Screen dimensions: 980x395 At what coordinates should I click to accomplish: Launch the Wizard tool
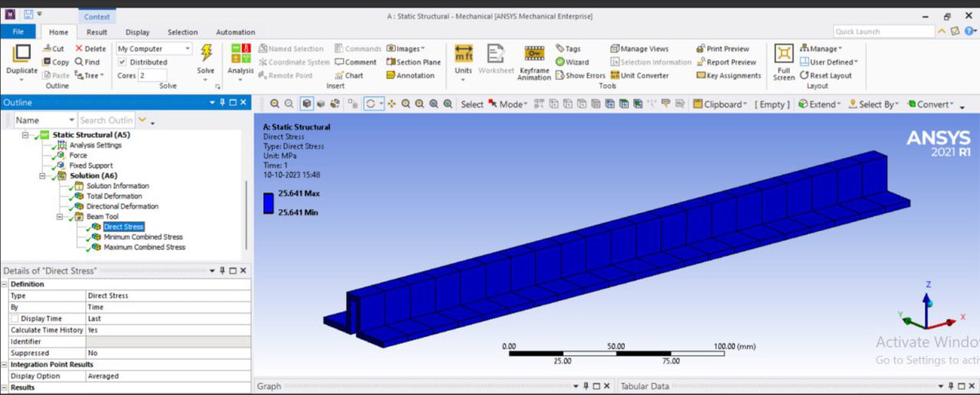click(x=572, y=62)
